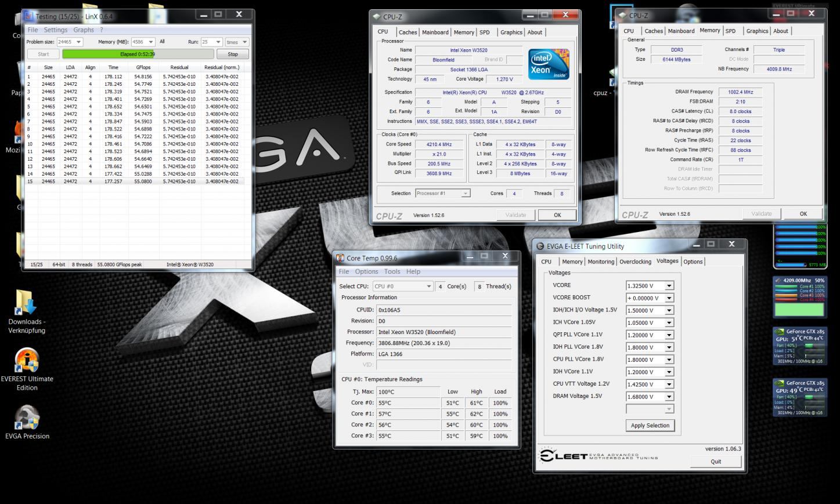Viewport: 840px width, 504px height.
Task: Switch to E-LEET Memory tab
Action: [572, 262]
